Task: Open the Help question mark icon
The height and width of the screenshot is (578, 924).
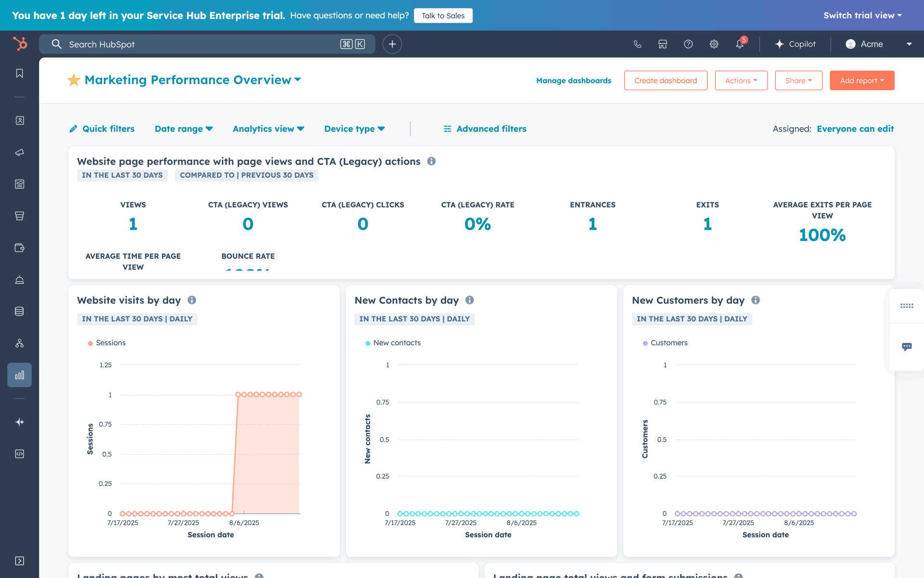Action: click(x=688, y=44)
